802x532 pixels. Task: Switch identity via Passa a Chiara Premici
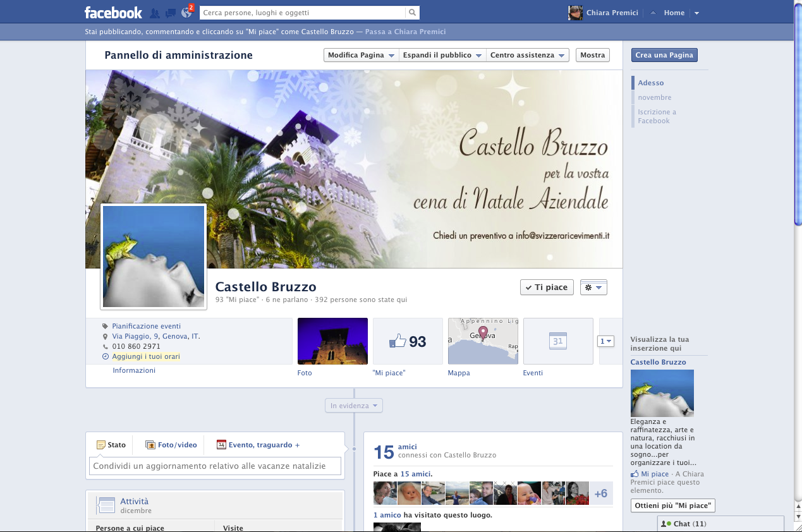tap(405, 32)
